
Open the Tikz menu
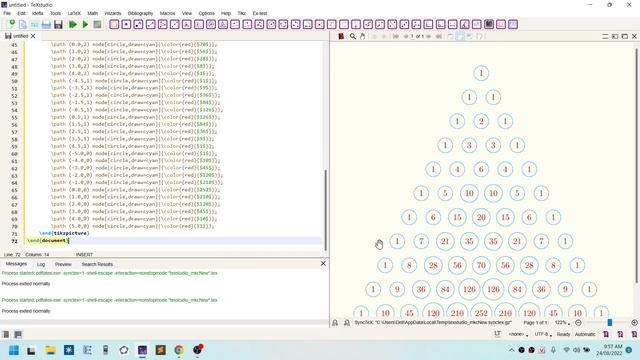242,13
